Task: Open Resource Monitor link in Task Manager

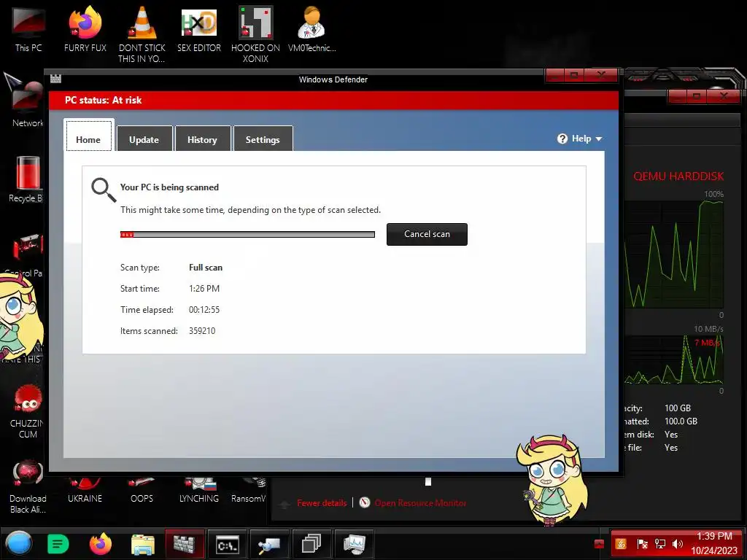Action: coord(420,503)
